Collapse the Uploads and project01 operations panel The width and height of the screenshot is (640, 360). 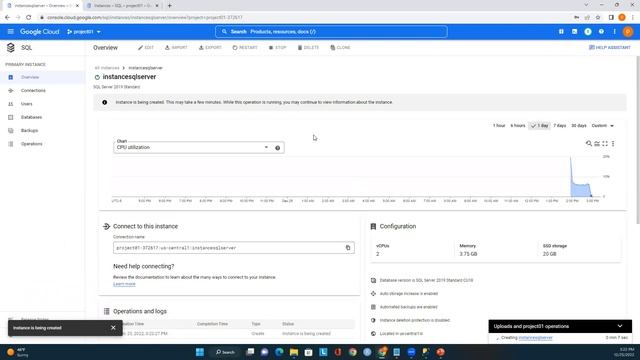click(620, 326)
